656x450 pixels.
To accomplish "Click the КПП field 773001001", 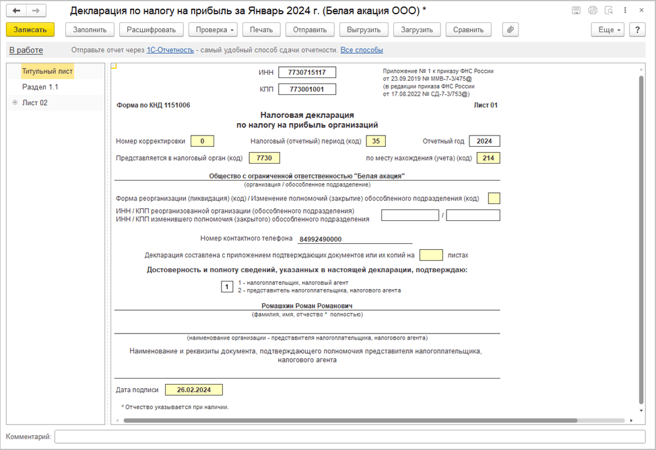I will [307, 89].
